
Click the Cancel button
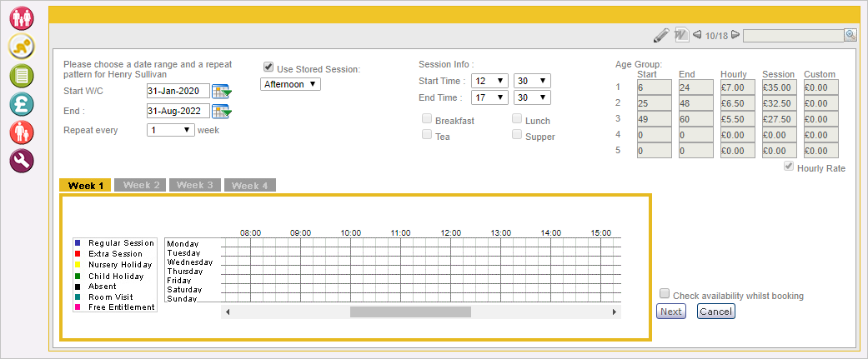tap(715, 312)
